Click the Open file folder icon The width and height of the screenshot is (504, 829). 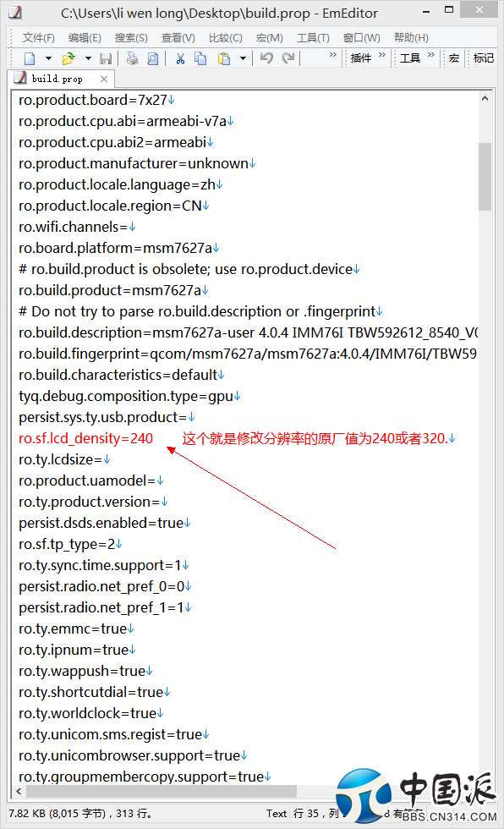click(68, 58)
